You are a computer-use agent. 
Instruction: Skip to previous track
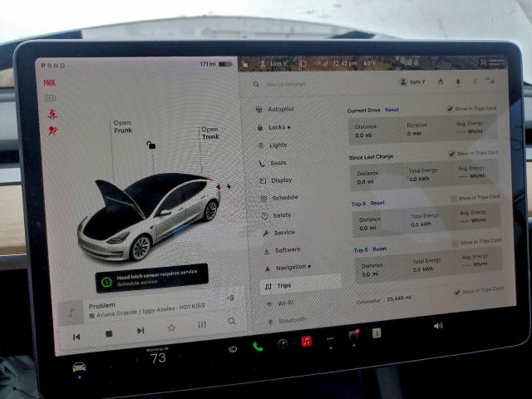(76, 337)
